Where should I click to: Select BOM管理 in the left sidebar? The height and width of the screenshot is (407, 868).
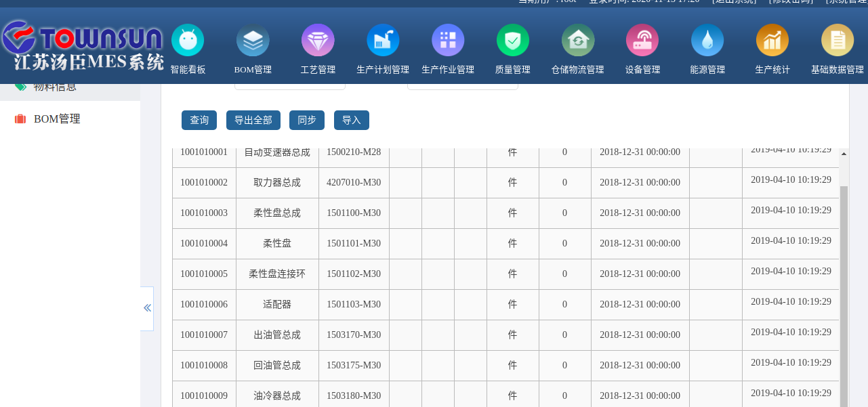tap(57, 119)
